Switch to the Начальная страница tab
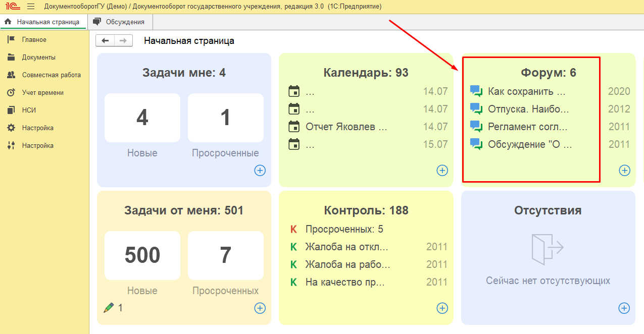 pos(43,22)
